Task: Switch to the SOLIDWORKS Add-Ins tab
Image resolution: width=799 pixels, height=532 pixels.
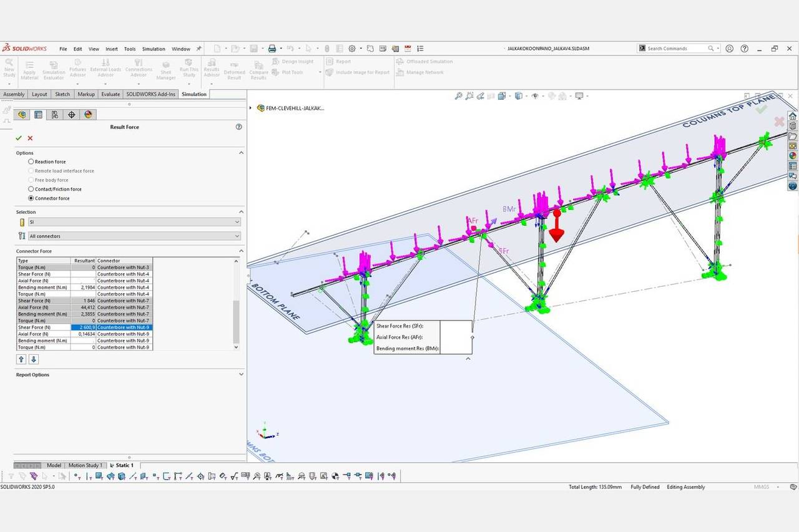Action: [x=151, y=94]
